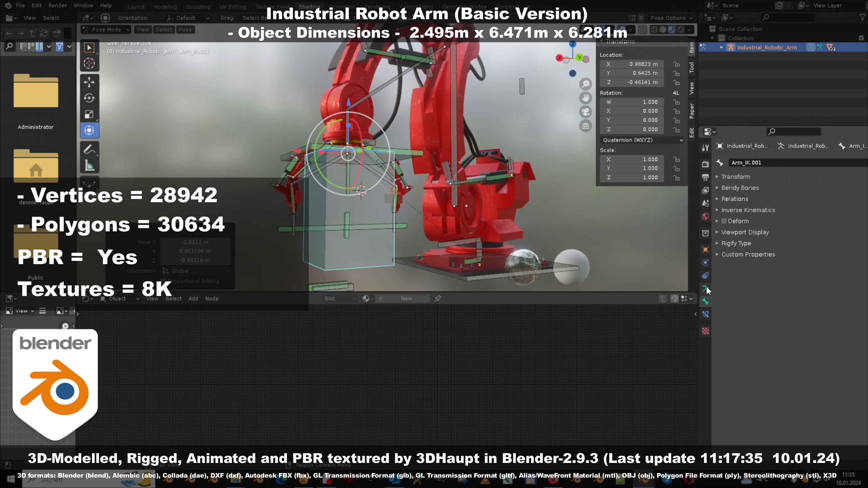Open Object Constraints properties tab
868x488 pixels.
pos(705,276)
